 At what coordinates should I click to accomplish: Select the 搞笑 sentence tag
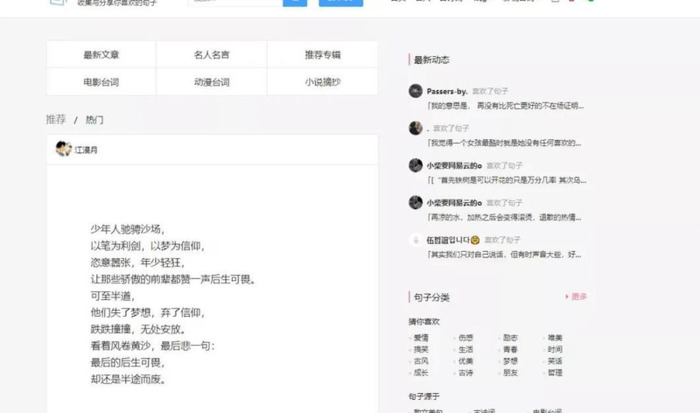[421, 349]
